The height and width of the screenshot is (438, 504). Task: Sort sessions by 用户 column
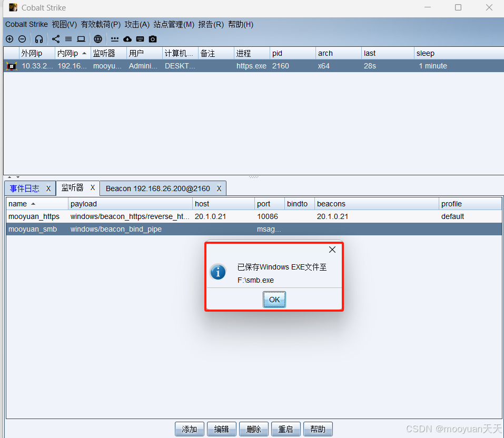[144, 53]
